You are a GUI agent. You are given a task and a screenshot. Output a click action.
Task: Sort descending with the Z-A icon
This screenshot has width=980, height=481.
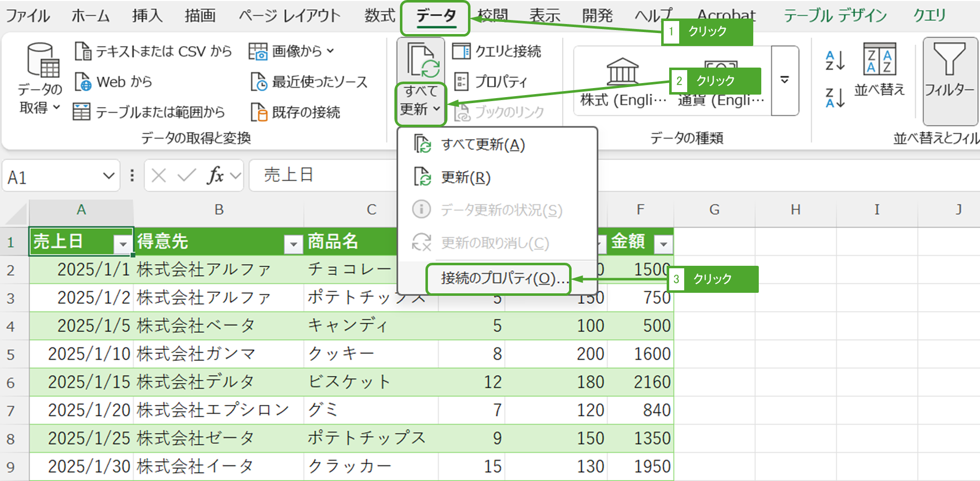click(835, 97)
